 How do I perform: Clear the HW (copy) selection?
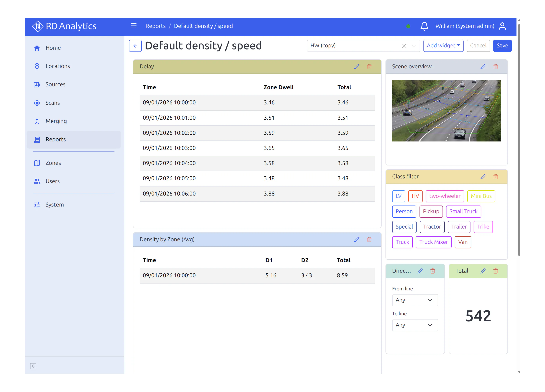tap(404, 46)
